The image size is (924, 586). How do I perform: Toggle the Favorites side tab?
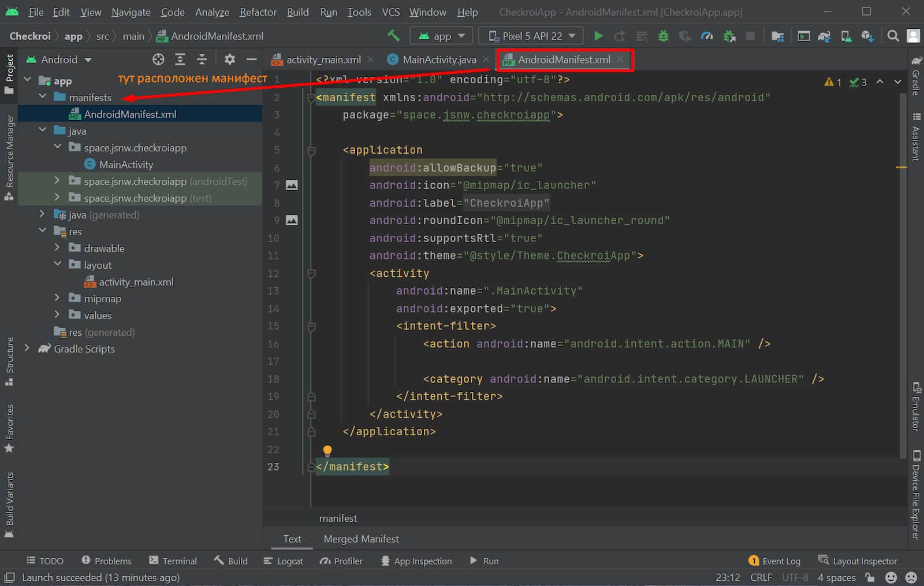[x=9, y=428]
